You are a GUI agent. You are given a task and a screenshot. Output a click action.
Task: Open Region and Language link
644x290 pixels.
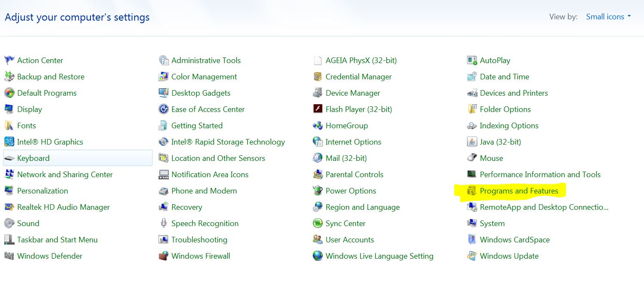click(x=362, y=207)
